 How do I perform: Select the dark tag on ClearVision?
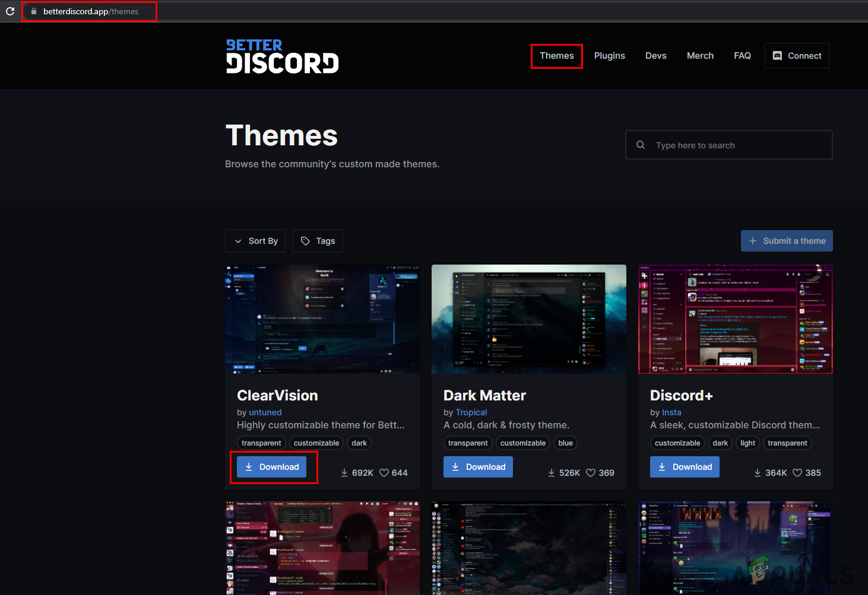[x=359, y=443]
